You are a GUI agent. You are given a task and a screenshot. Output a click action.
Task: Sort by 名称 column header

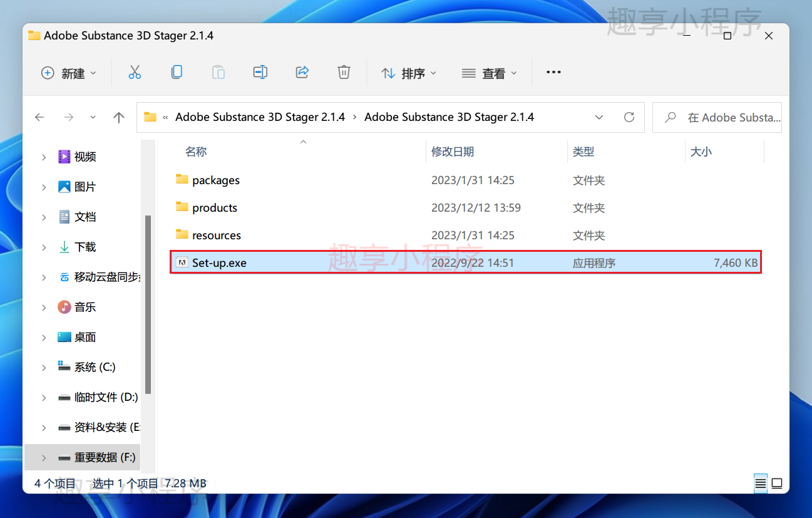[196, 152]
